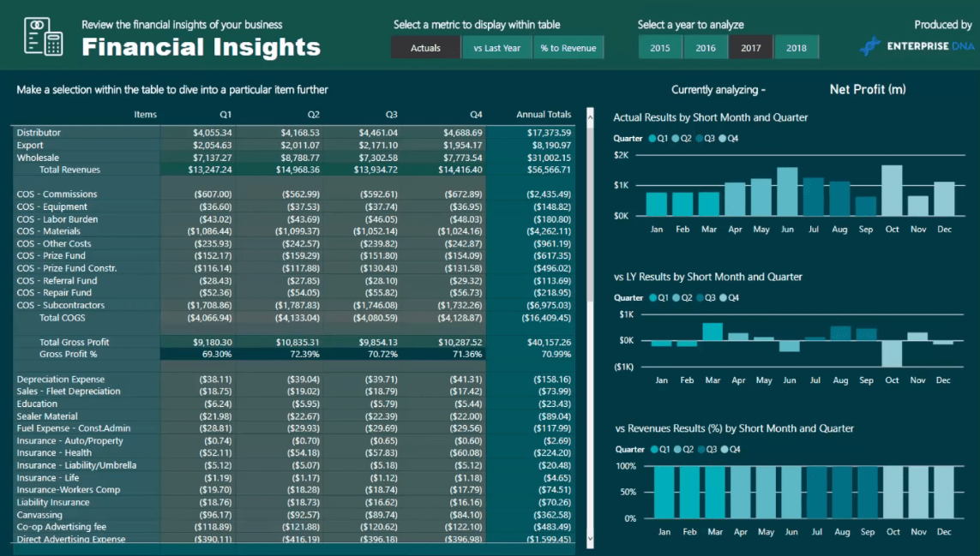This screenshot has height=556, width=980.
Task: Select the Co-op Advertising fee row
Action: click(292, 527)
